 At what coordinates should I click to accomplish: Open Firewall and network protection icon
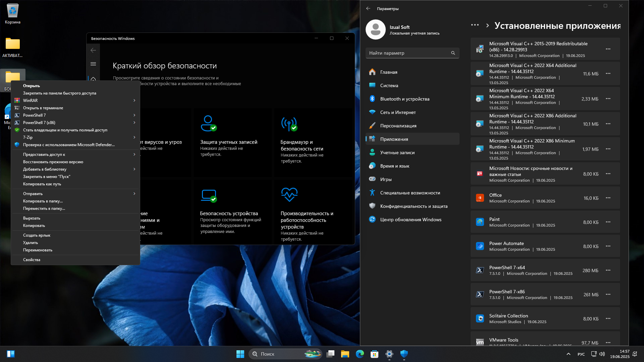pos(289,124)
